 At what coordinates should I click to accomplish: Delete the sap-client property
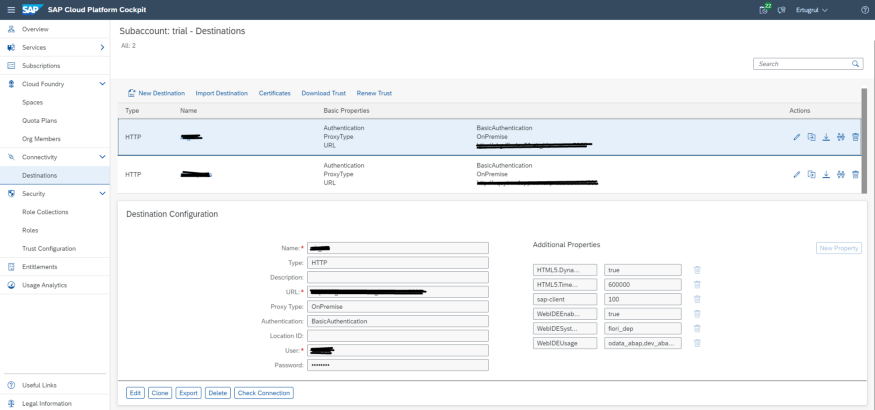(697, 299)
